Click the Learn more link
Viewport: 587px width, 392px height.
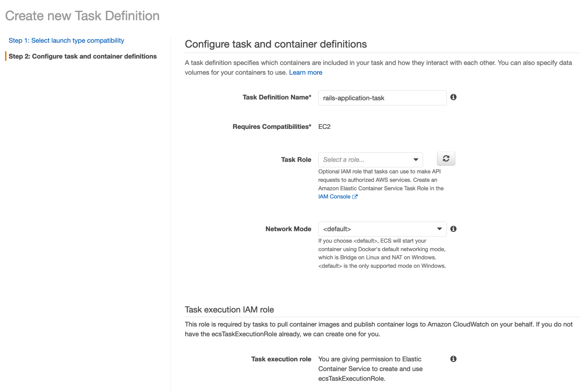(305, 72)
